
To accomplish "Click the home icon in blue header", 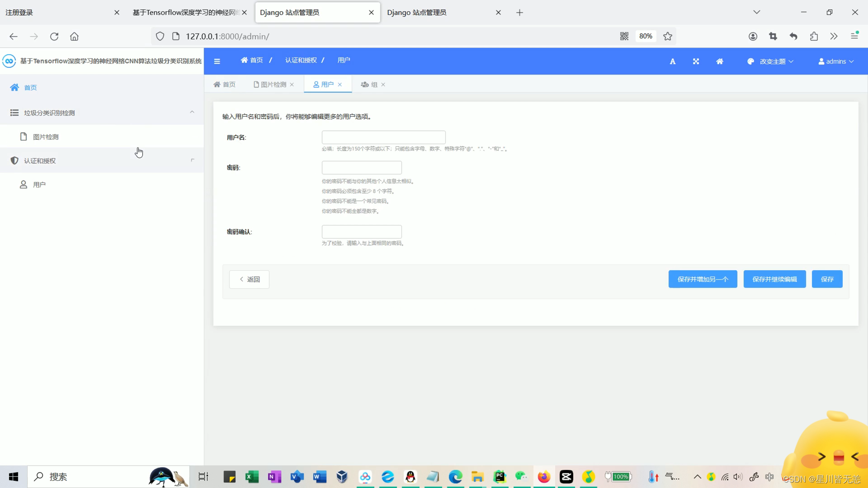I will [x=720, y=61].
